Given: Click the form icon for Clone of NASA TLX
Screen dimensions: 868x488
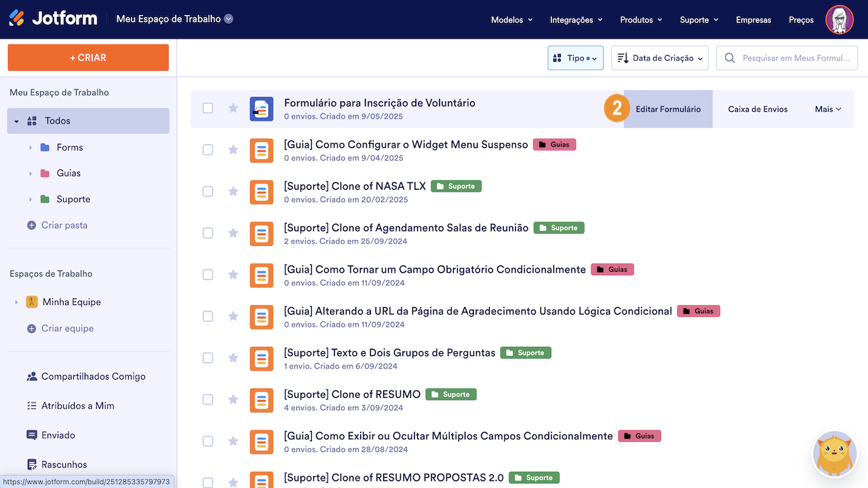Looking at the screenshot, I should tap(261, 192).
